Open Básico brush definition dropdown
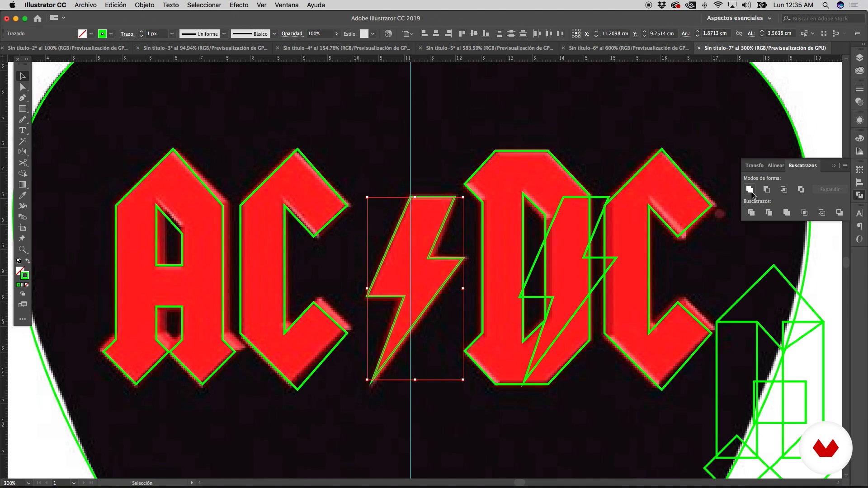 pyautogui.click(x=274, y=34)
